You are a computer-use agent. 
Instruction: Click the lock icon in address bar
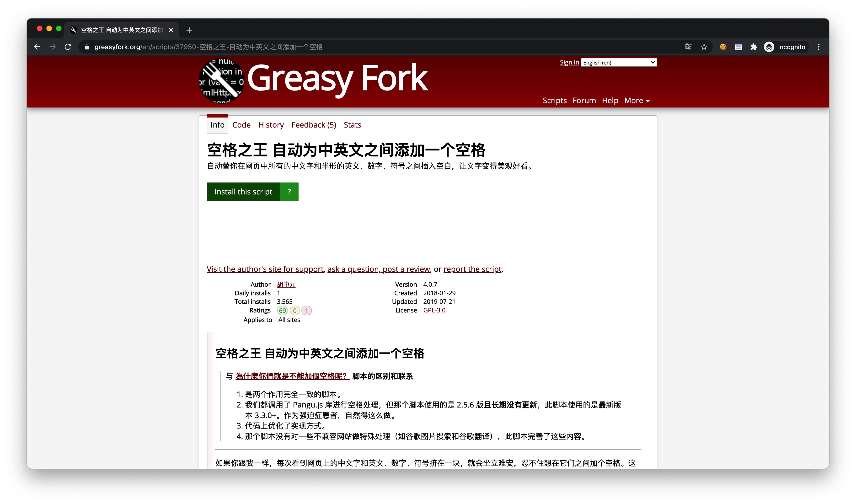coord(87,47)
